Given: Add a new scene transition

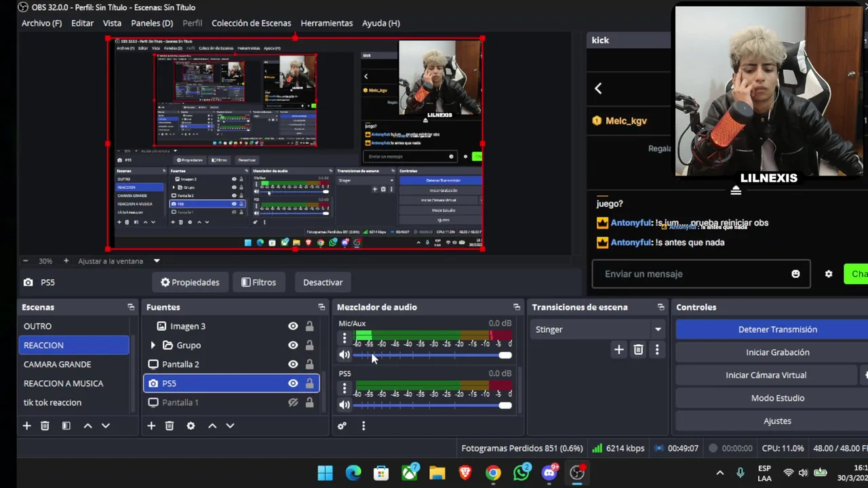Looking at the screenshot, I should [618, 350].
